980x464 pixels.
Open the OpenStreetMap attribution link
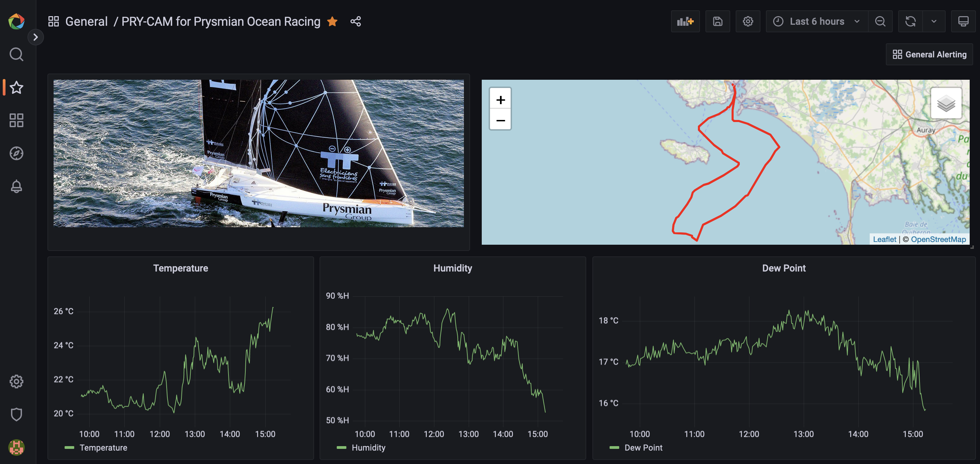(938, 240)
